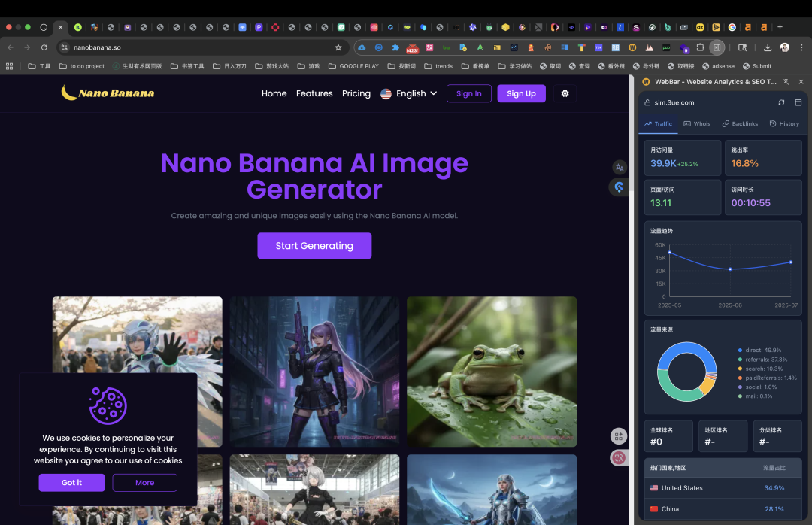812x525 pixels.
Task: Click the 00:10:55 visit duration value
Action: (x=750, y=202)
